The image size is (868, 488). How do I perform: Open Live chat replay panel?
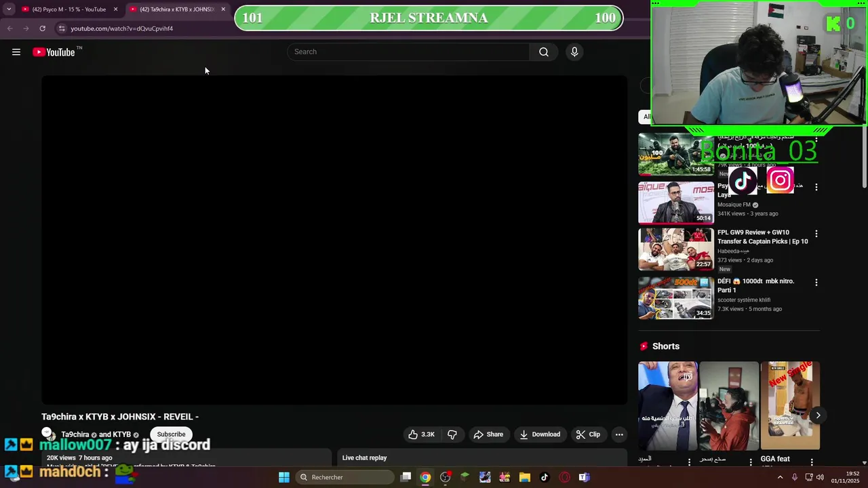(x=483, y=457)
